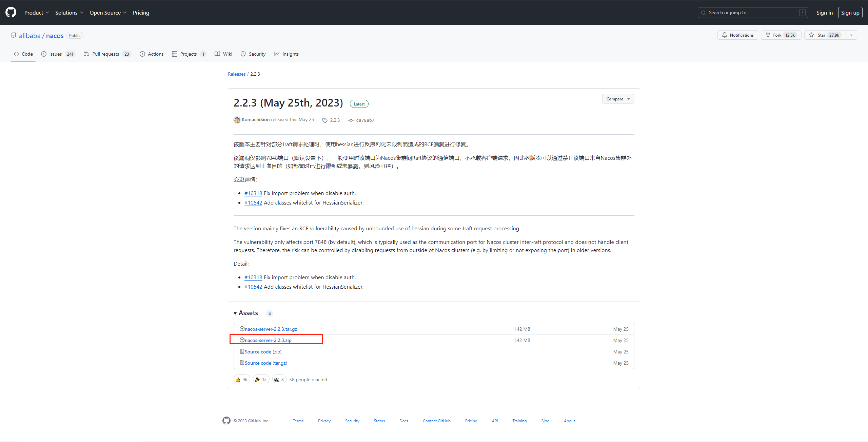Click the Releases breadcrumb link
Screen dimensions: 868x442
[237, 74]
